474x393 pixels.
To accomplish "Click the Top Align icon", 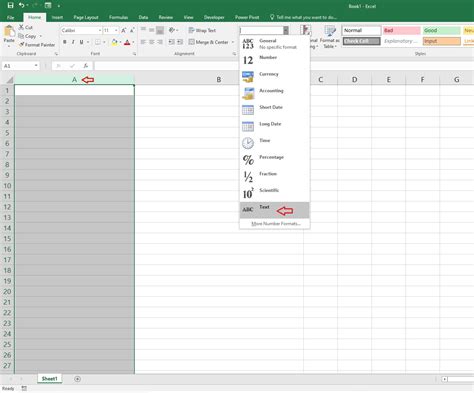I will pyautogui.click(x=143, y=30).
